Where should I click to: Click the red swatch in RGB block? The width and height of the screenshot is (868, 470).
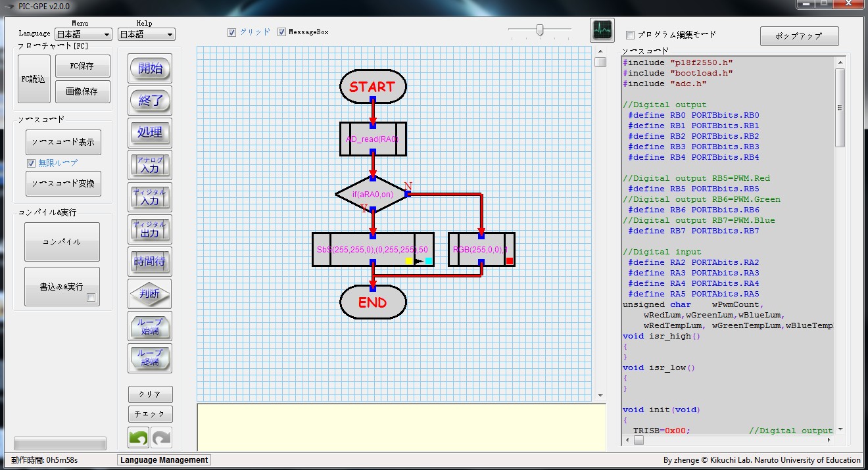tap(510, 261)
